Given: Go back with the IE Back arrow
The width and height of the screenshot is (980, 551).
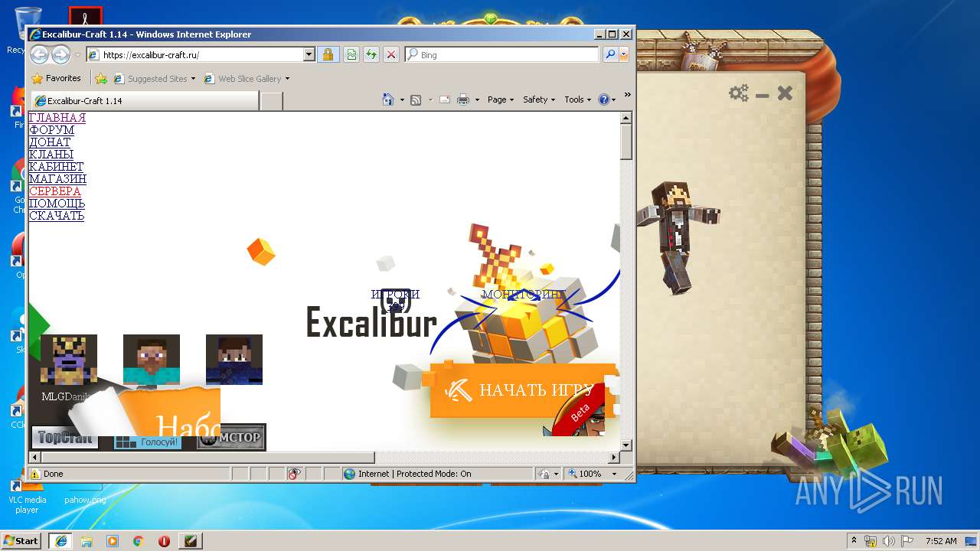Looking at the screenshot, I should point(39,54).
